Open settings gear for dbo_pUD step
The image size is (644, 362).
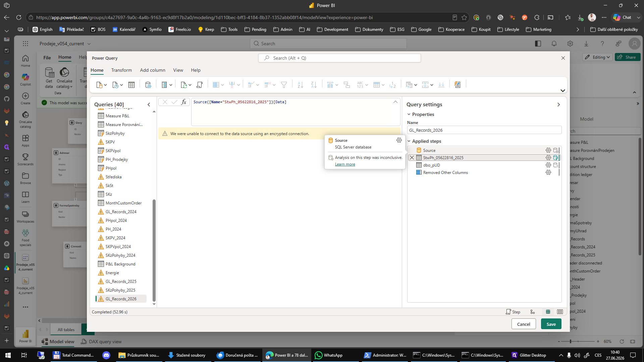tap(548, 165)
